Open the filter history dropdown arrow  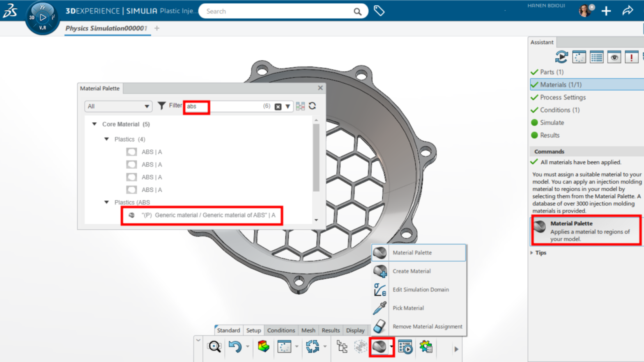click(288, 106)
